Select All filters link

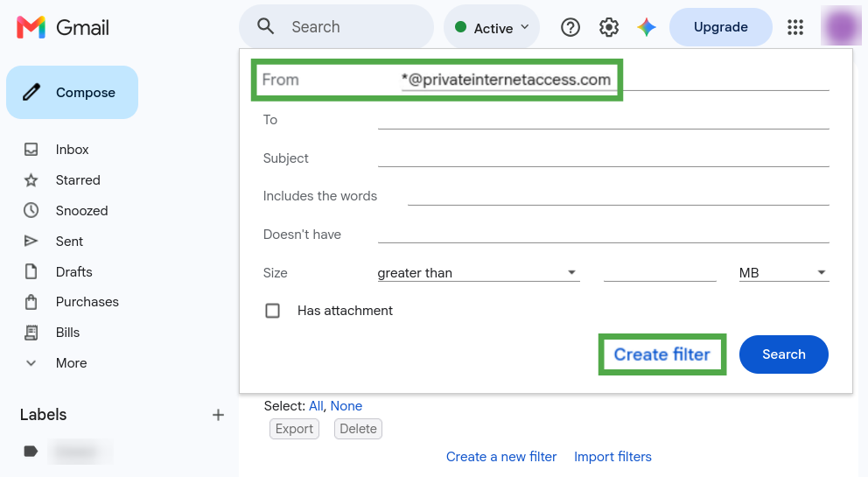(316, 406)
